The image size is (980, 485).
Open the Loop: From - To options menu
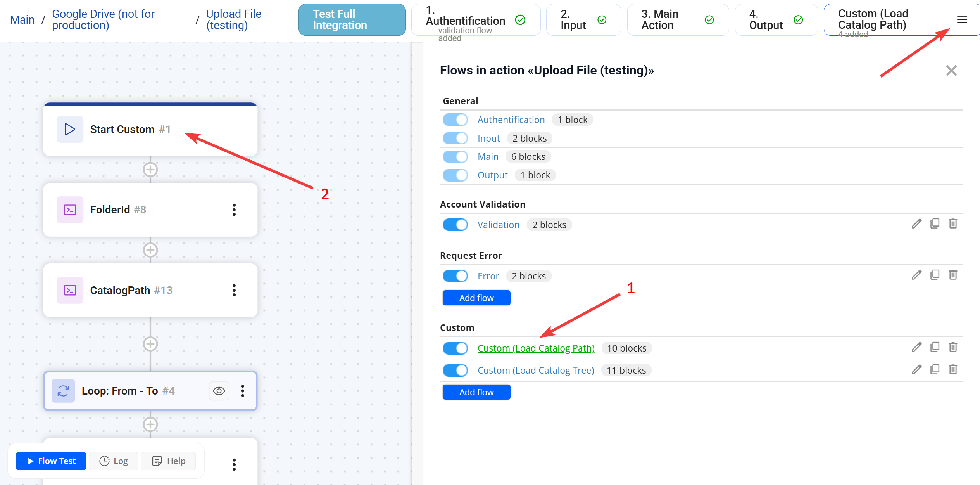tap(243, 391)
